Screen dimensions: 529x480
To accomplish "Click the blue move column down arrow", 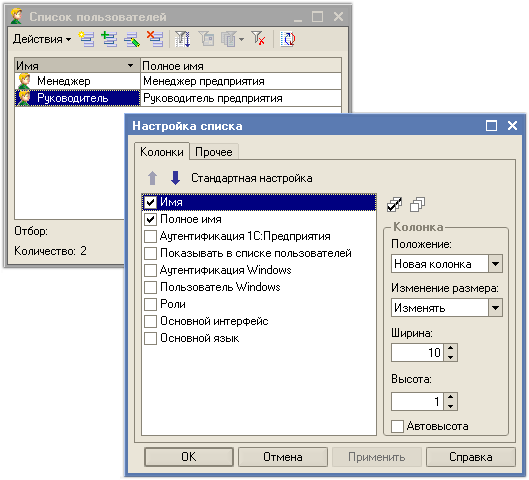I will point(175,178).
